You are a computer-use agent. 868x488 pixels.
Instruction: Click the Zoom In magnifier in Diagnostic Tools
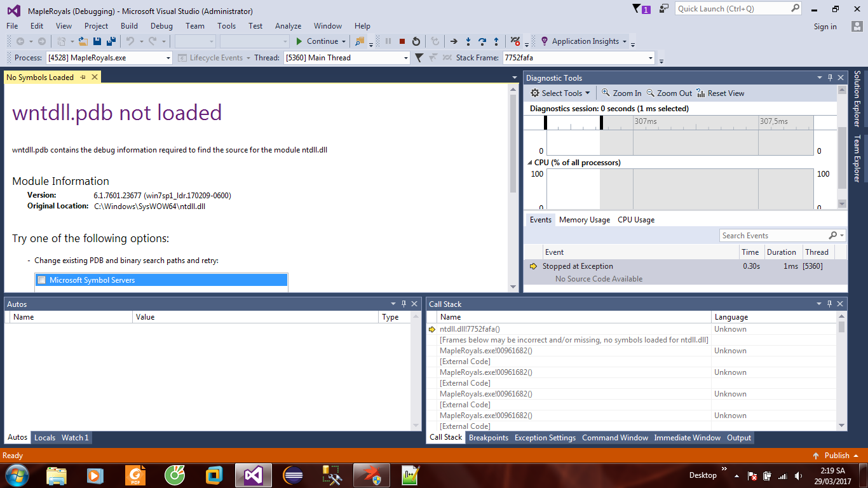(606, 93)
